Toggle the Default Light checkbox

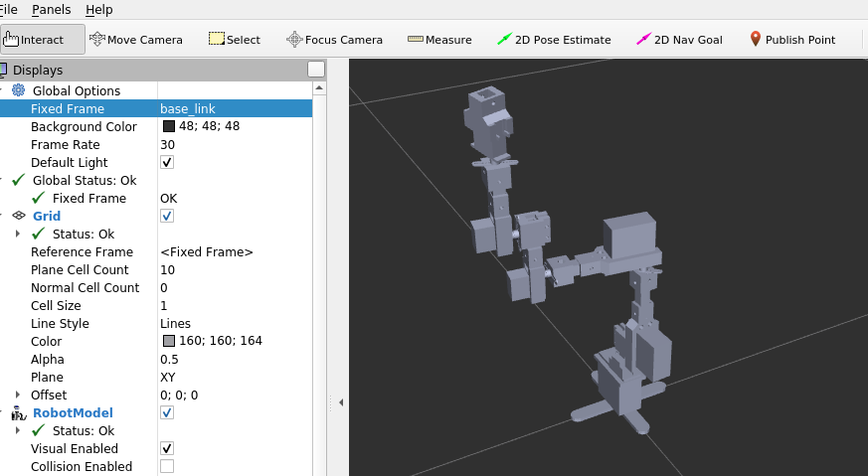(167, 162)
